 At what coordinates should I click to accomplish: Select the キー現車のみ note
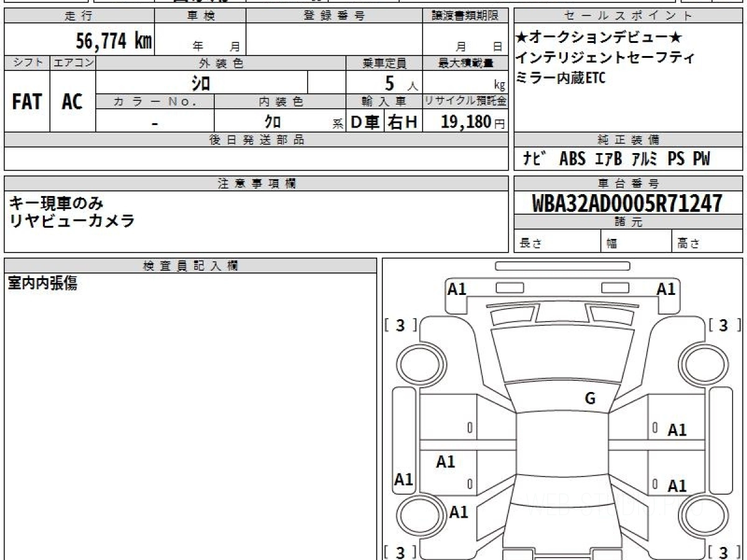point(56,202)
